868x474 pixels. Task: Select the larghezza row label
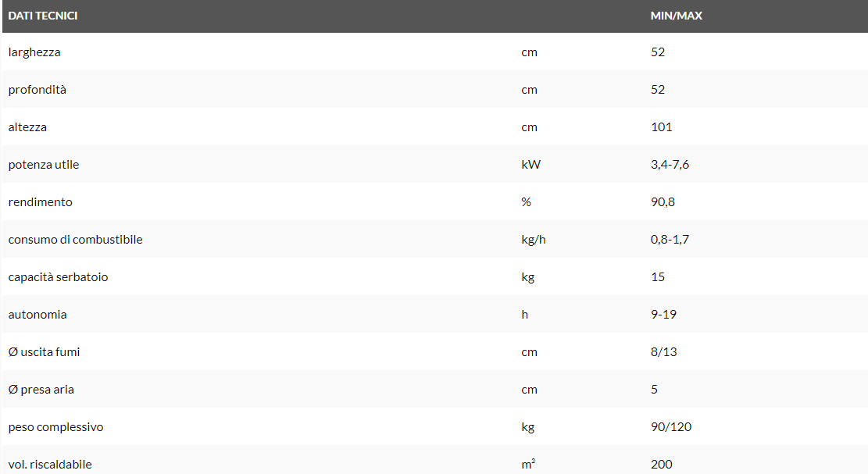34,52
